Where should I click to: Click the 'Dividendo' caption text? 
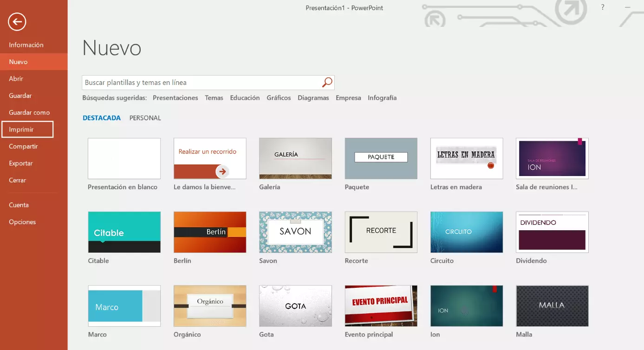[531, 261]
